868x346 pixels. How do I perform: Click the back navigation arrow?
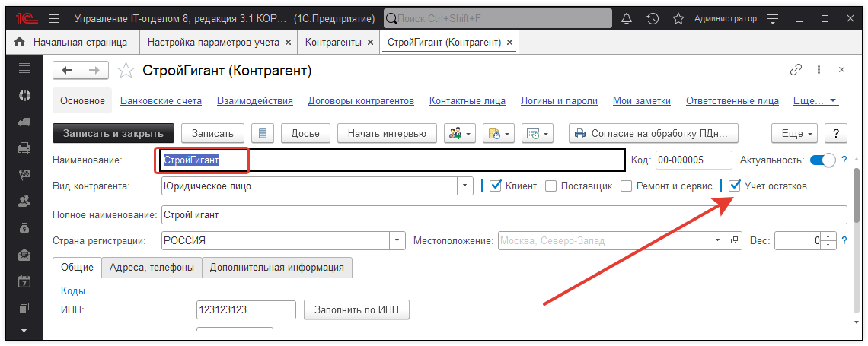pyautogui.click(x=67, y=71)
